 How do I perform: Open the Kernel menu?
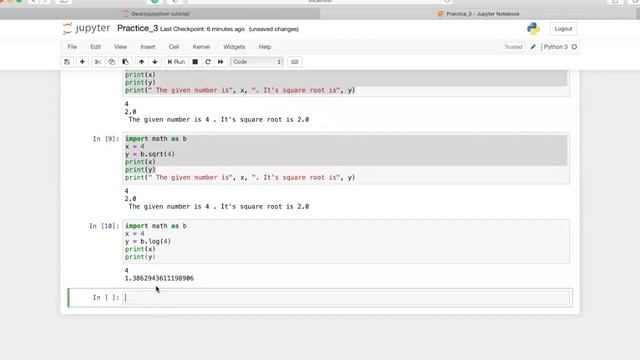201,47
